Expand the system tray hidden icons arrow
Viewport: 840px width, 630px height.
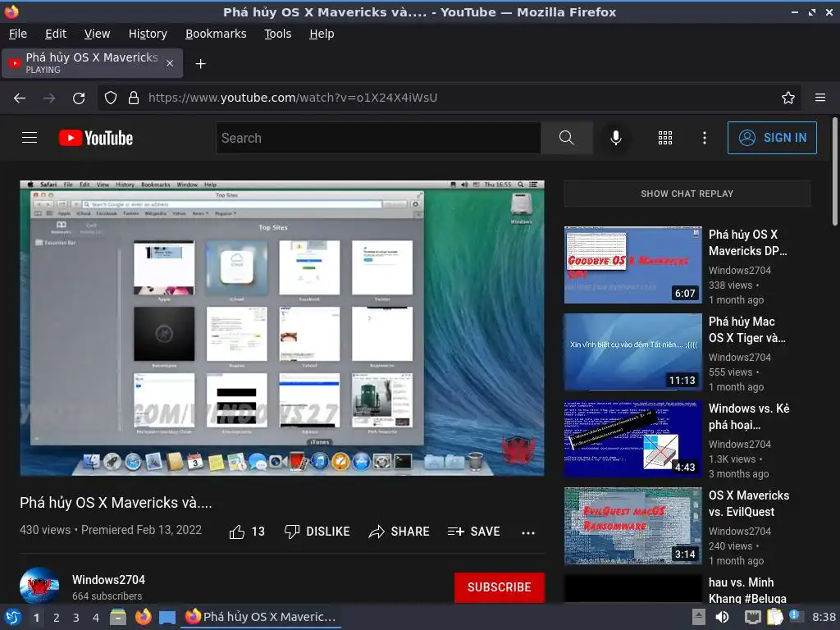pyautogui.click(x=698, y=617)
